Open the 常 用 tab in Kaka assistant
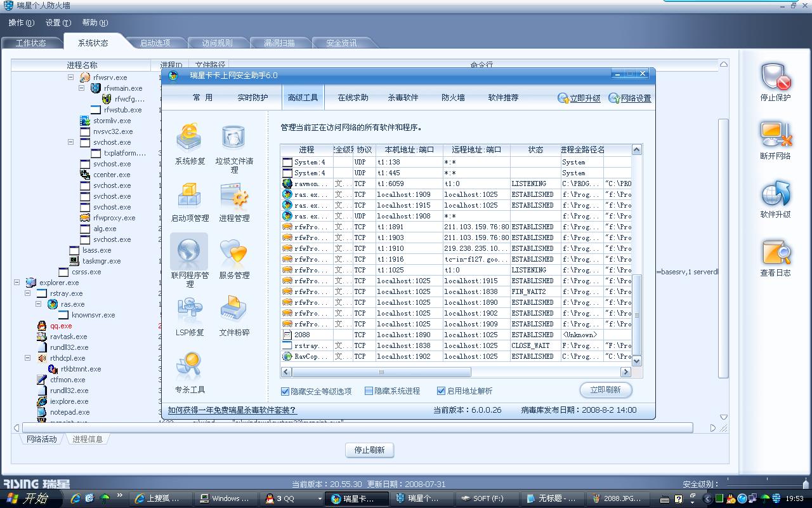 click(x=203, y=98)
